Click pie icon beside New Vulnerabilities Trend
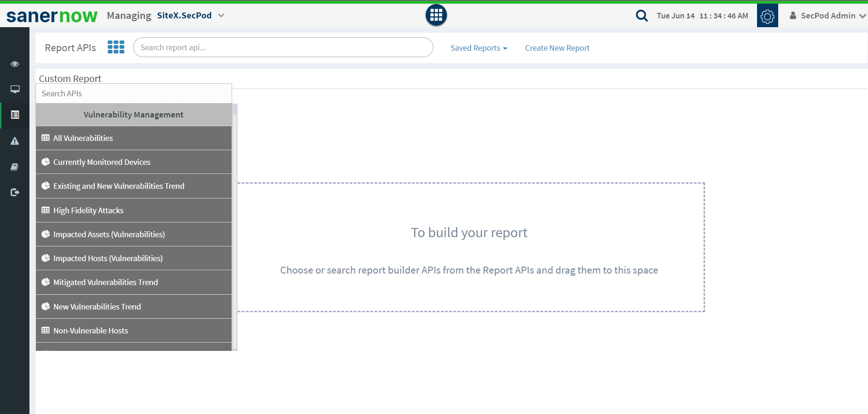This screenshot has height=414, width=868. [46, 306]
